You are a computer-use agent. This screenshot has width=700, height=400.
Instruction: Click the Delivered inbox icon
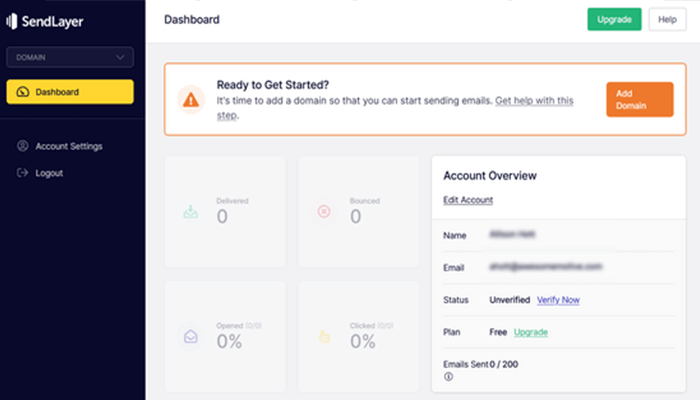(x=191, y=212)
